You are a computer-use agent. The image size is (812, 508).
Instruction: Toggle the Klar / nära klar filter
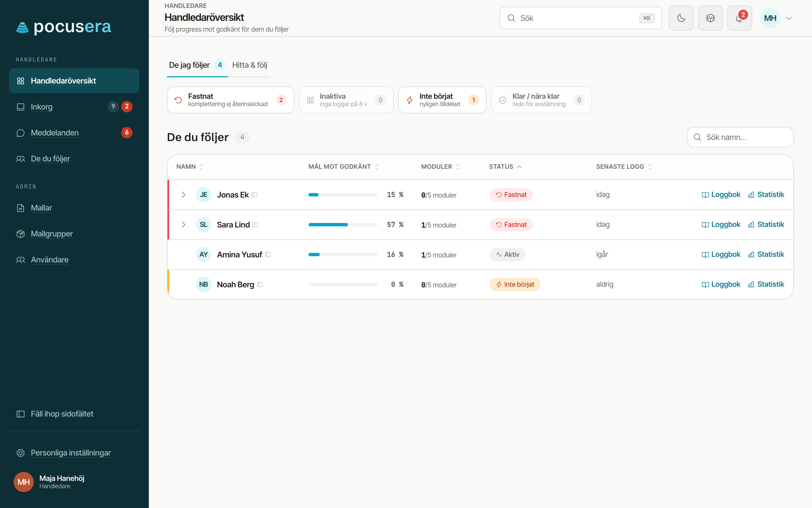click(x=542, y=100)
